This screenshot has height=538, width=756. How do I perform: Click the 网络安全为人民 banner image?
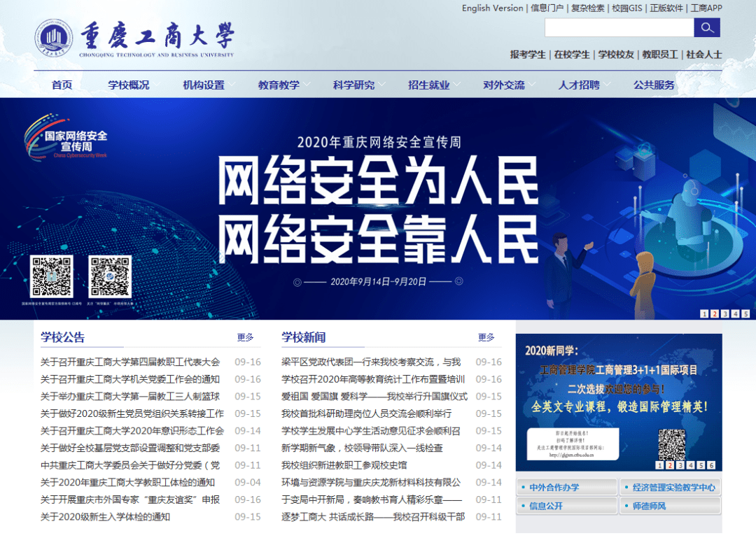click(x=378, y=208)
